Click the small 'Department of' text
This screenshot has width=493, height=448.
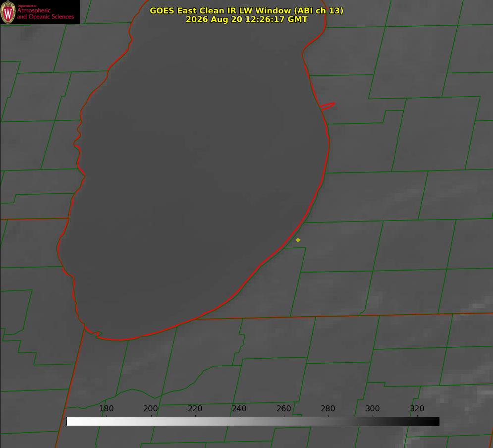pos(27,5)
